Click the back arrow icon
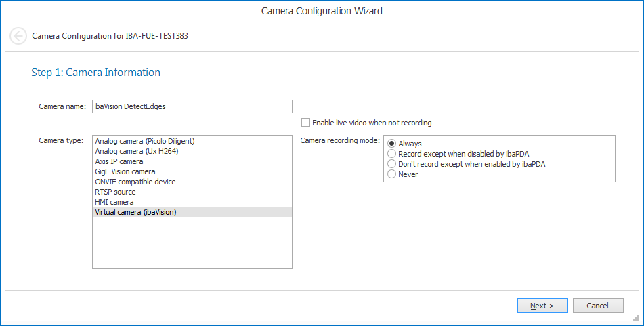The width and height of the screenshot is (644, 326). click(x=18, y=36)
